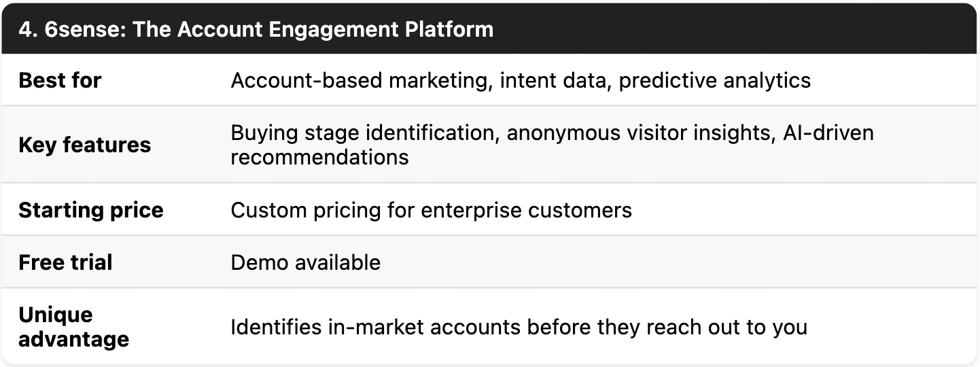Click the word 'recommendations' in Key features
This screenshot has height=367, width=980.
(x=319, y=157)
